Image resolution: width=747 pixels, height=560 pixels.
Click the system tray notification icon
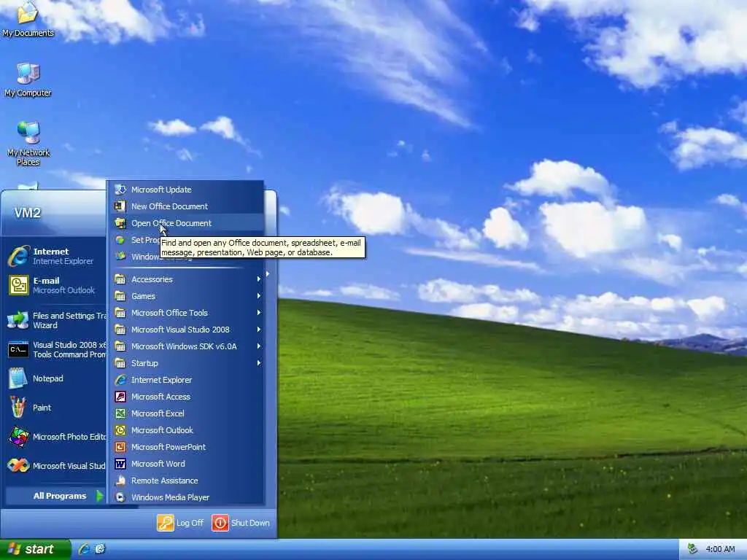[x=693, y=549]
